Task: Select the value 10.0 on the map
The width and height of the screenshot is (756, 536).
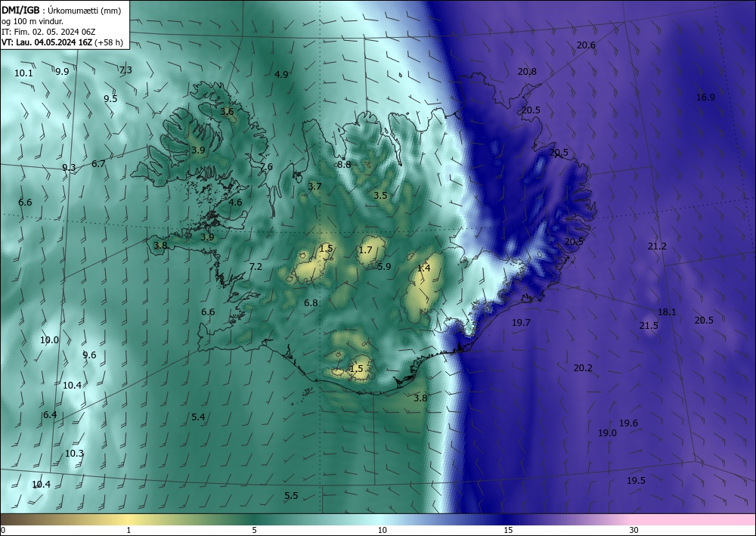Action: click(49, 340)
